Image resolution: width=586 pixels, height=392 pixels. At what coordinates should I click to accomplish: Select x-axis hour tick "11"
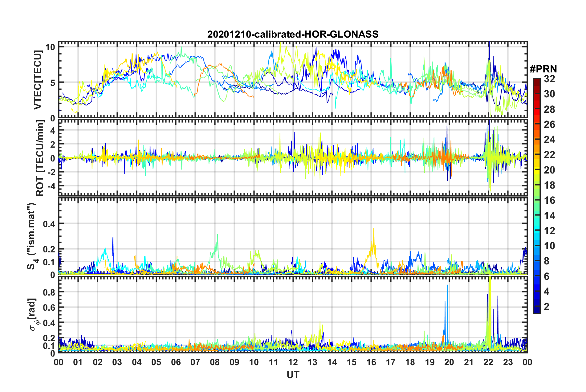274,362
